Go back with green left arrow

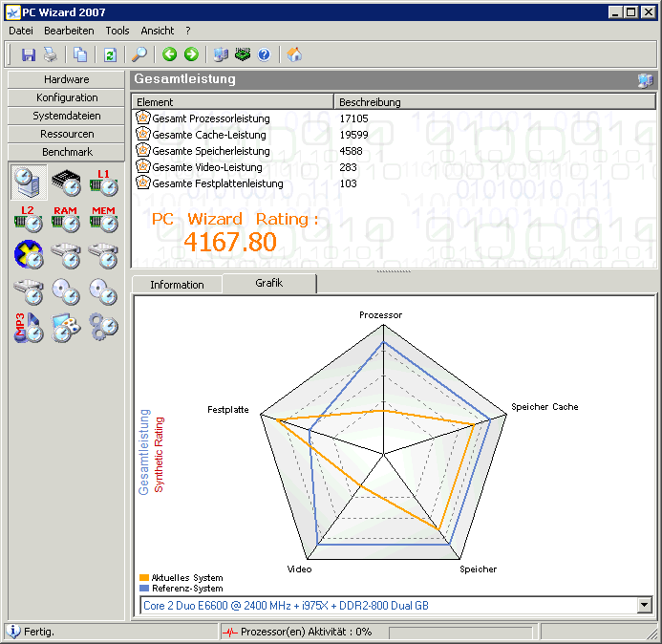click(x=170, y=54)
